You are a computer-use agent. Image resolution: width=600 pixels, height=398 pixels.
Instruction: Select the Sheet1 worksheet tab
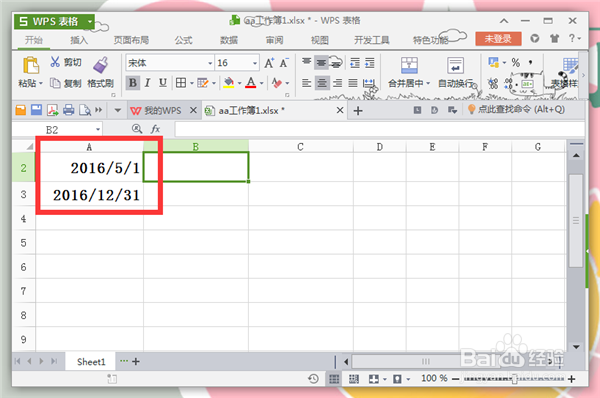tap(91, 362)
